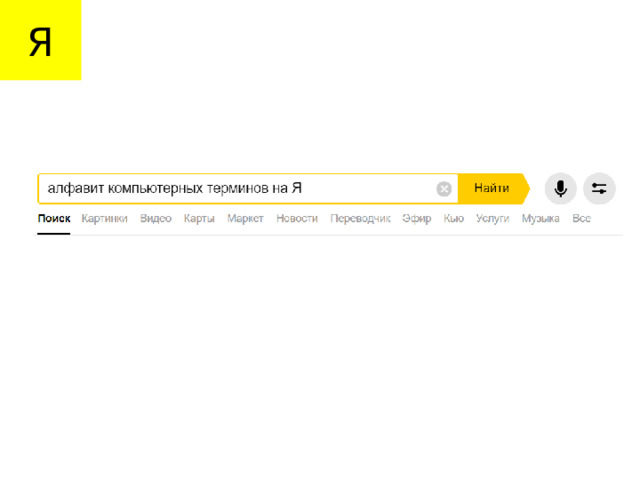This screenshot has width=640, height=480.
Task: Switch to the Новости tab
Action: [x=297, y=219]
